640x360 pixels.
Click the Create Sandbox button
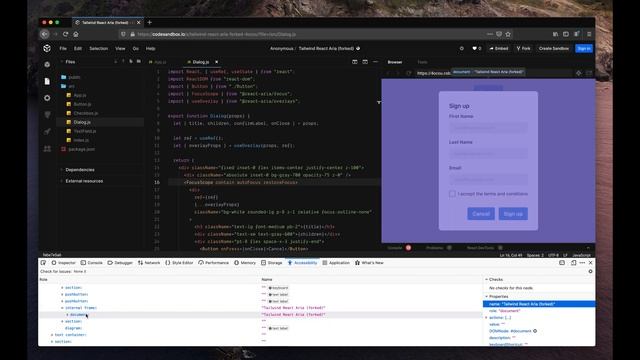coord(553,49)
